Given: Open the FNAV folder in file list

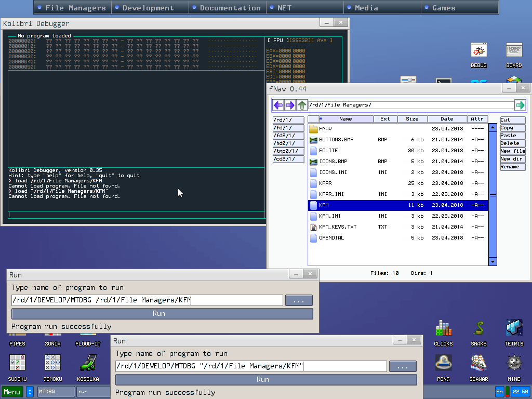Looking at the screenshot, I should 325,128.
